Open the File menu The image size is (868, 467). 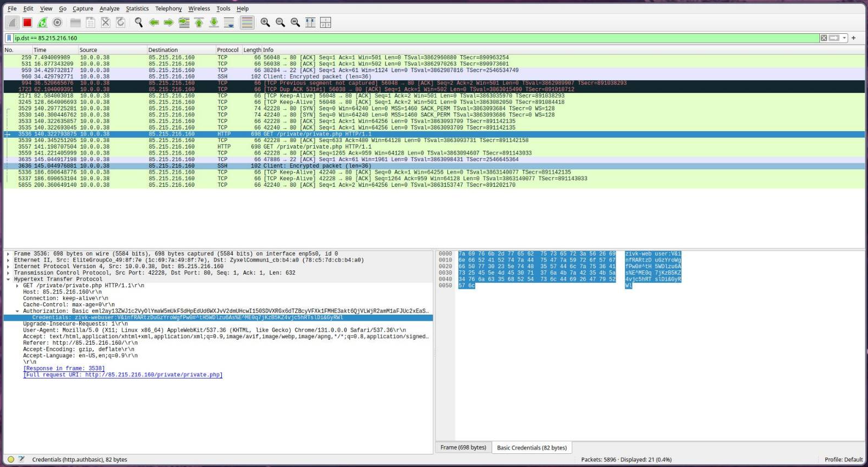(12, 9)
